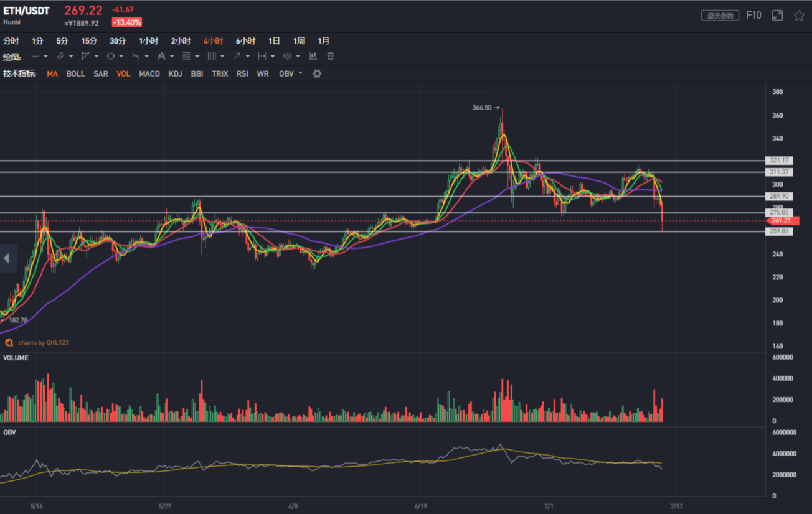The width and height of the screenshot is (812, 514).
Task: Click the -13.40% change badge
Action: click(127, 22)
